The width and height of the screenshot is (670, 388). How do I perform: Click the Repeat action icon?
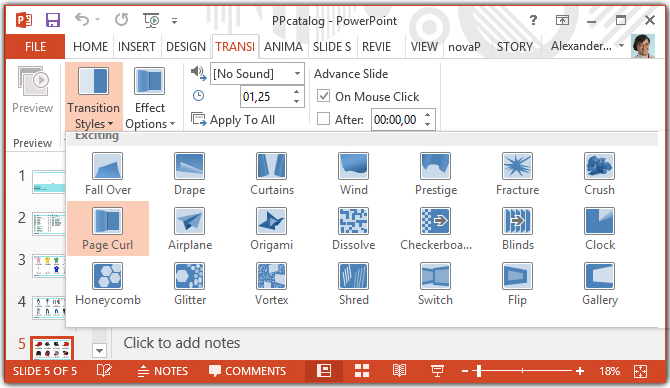(x=121, y=20)
